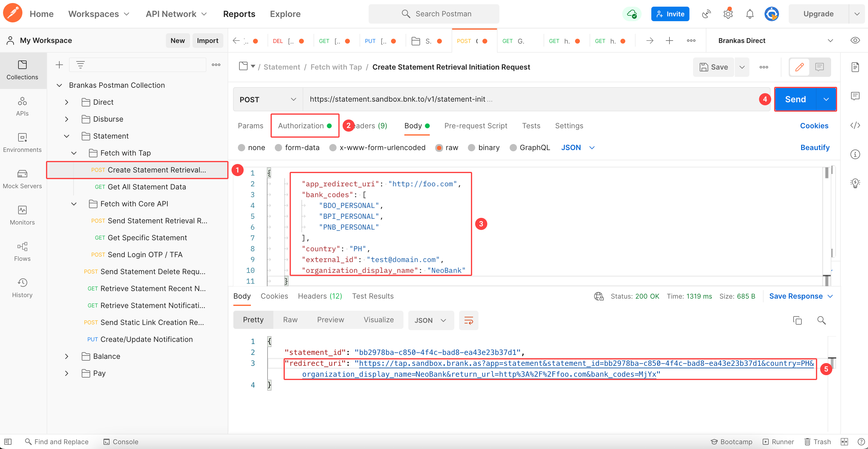Viewport: 868px width, 449px height.
Task: Switch response view to Raw tab
Action: [290, 320]
